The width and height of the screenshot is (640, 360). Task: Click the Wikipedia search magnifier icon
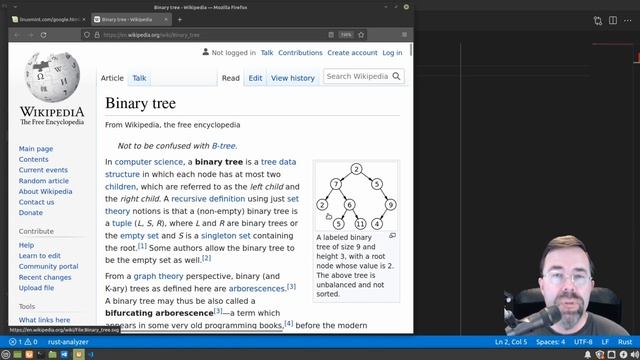pos(396,76)
